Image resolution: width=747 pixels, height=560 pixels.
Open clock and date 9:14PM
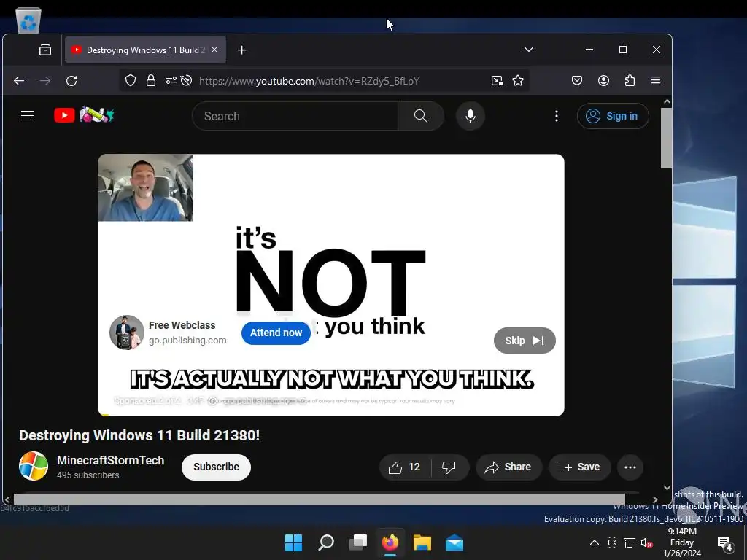tap(682, 542)
